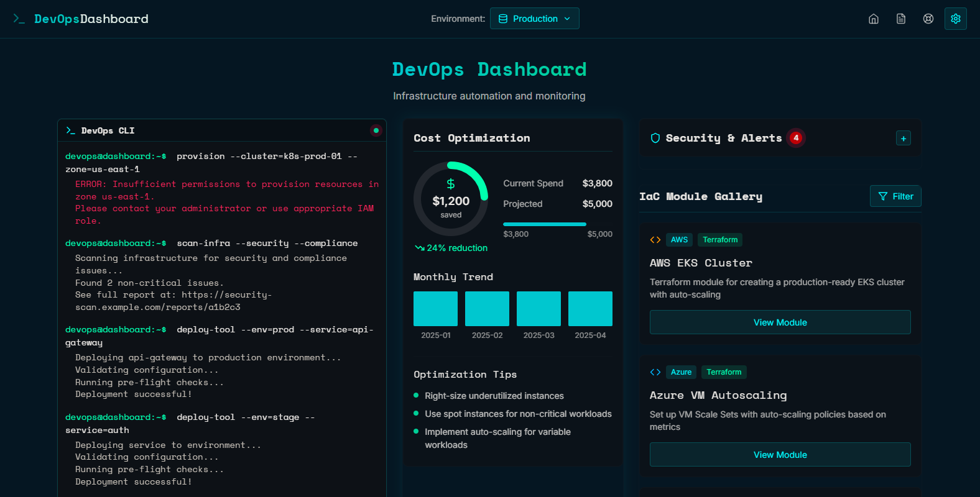
Task: Open the documentation file icon in header
Action: pyautogui.click(x=901, y=19)
